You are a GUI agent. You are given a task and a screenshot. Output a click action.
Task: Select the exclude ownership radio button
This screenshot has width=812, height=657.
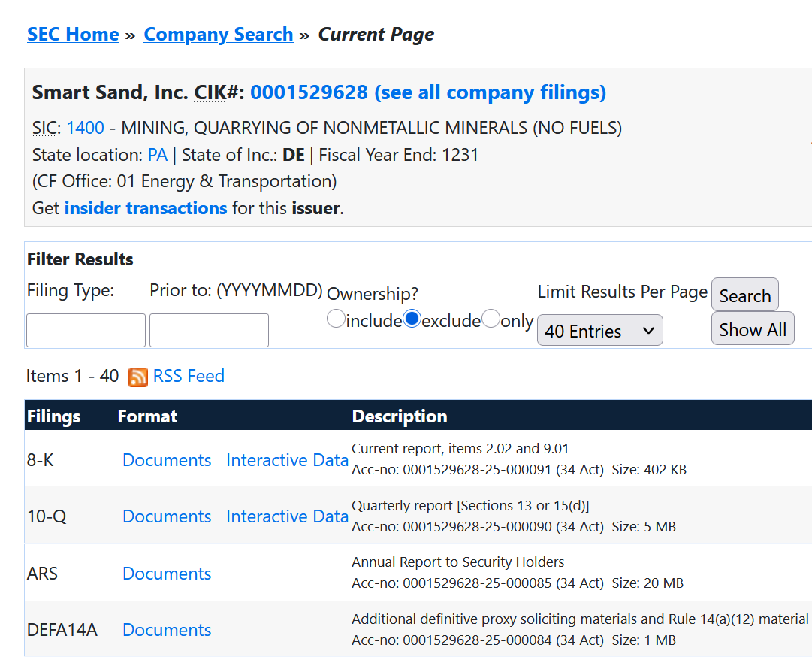(x=412, y=319)
